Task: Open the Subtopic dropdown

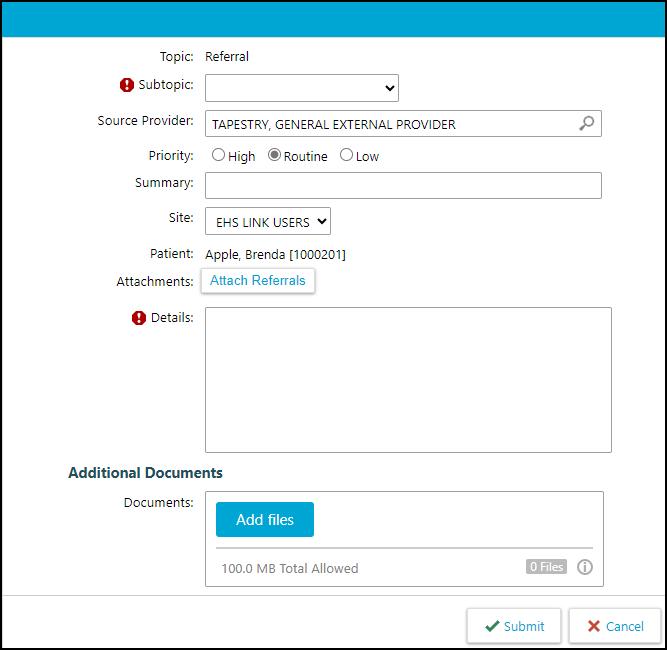Action: [x=302, y=88]
